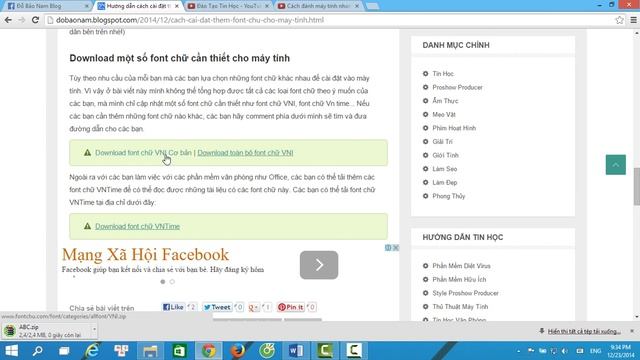
Task: Click the volume speaker tray icon
Action: pos(565,351)
